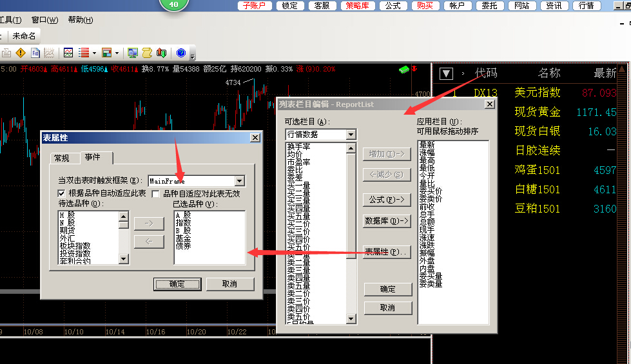Select 期货 in 待选品种 list
631x364 pixels.
point(68,231)
